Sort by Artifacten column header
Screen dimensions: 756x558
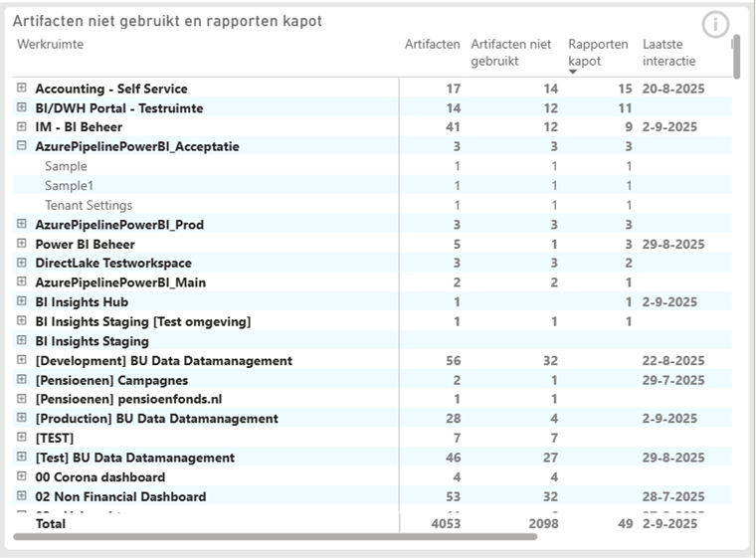click(x=432, y=44)
